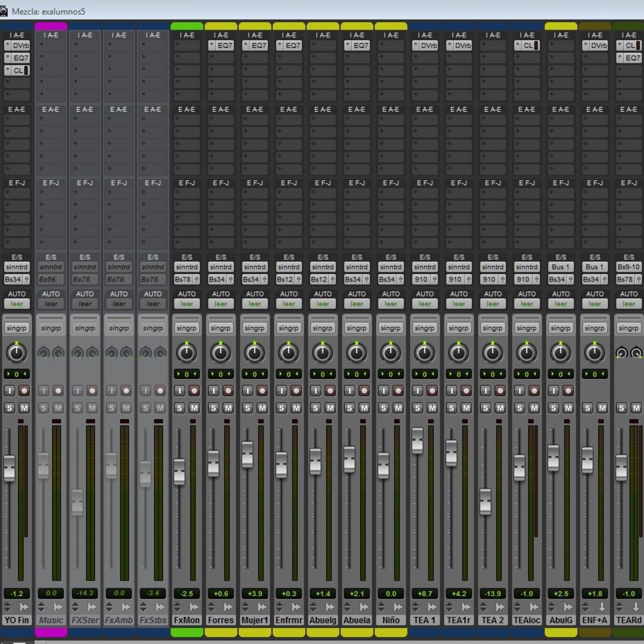Image resolution: width=644 pixels, height=644 pixels.
Task: Click pan knob on FxMon track
Action: pos(186,353)
